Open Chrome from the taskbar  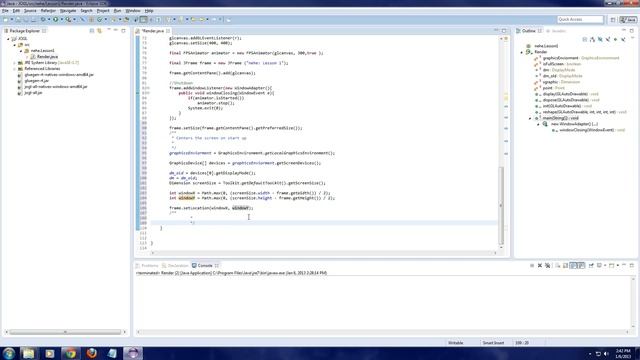click(71, 353)
